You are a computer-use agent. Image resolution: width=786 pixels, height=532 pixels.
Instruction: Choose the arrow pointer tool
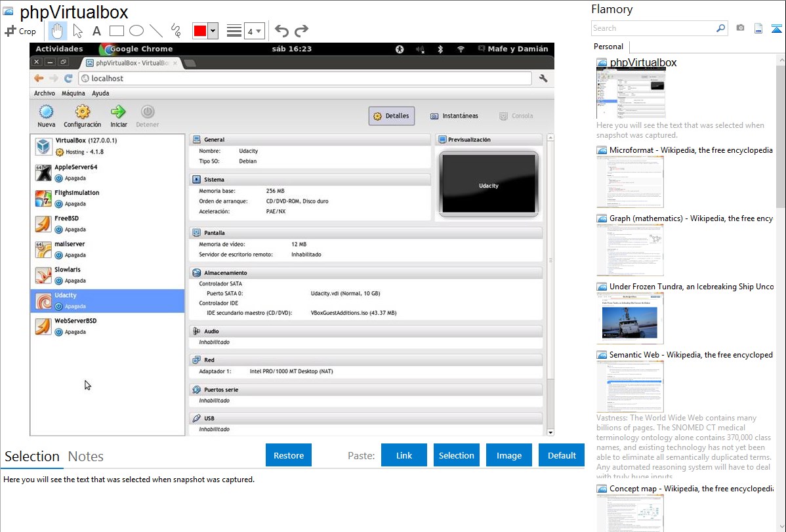coord(77,31)
